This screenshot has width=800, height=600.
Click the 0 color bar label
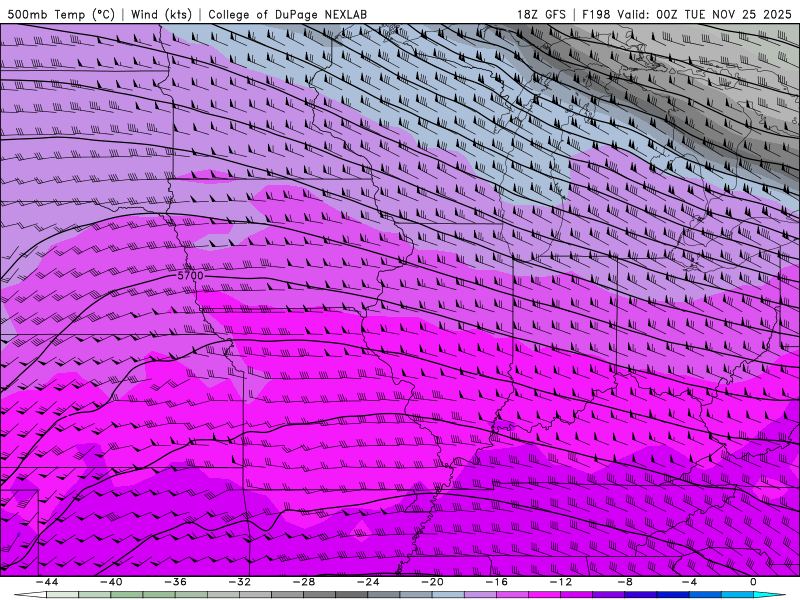(x=754, y=582)
